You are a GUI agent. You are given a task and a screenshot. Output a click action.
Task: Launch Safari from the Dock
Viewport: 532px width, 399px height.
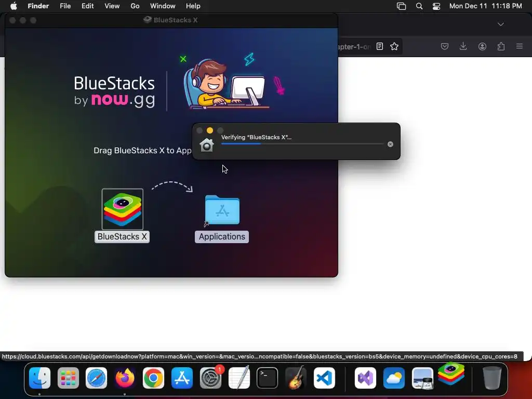pos(96,378)
